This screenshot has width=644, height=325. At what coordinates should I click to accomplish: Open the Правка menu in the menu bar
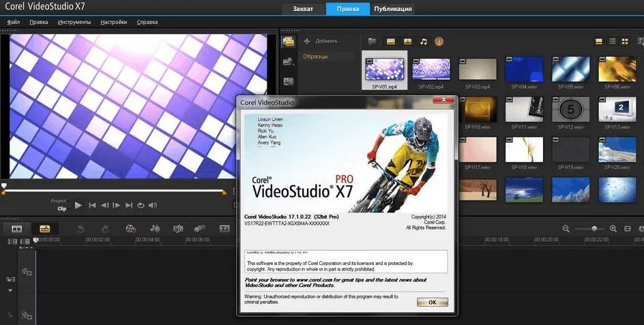(39, 22)
